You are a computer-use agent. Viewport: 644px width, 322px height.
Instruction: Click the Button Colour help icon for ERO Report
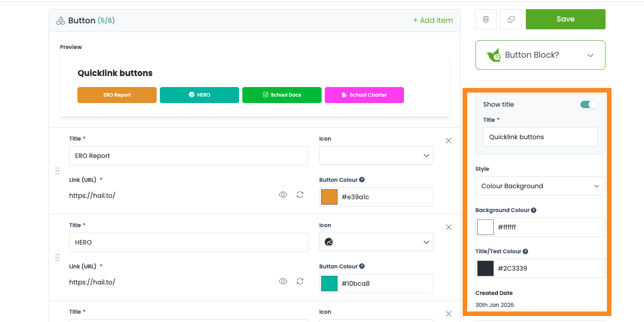pyautogui.click(x=362, y=180)
